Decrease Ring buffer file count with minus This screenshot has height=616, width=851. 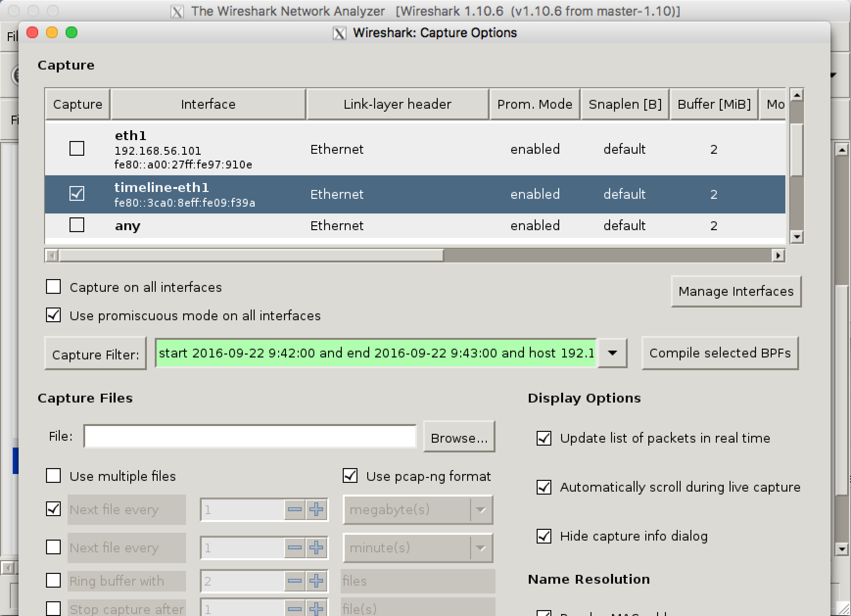tap(295, 581)
